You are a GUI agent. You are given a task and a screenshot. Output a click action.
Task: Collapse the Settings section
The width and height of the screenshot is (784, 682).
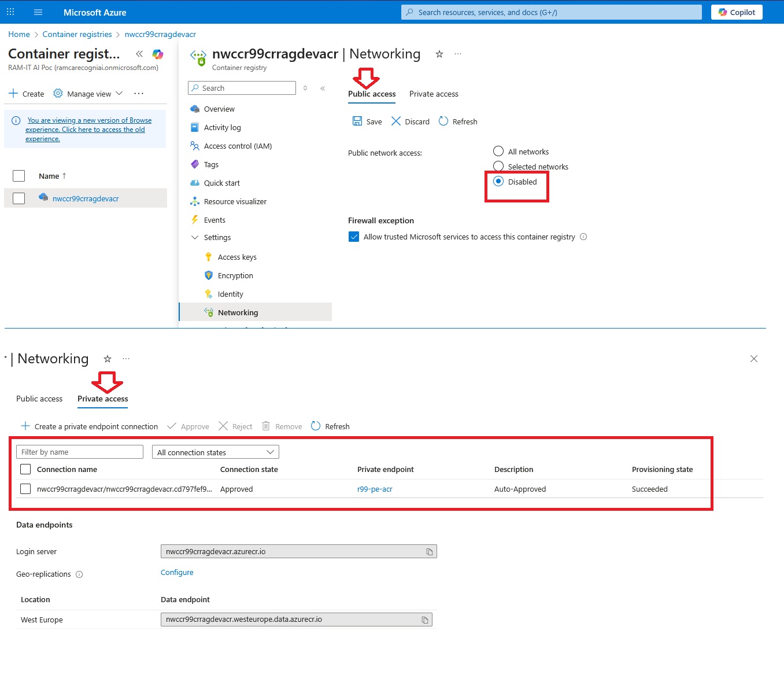[x=195, y=237]
